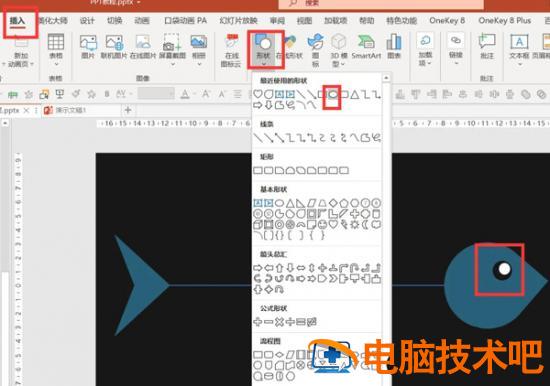This screenshot has width=550, height=386.
Task: Select the straight line in 线条 section
Action: click(258, 138)
